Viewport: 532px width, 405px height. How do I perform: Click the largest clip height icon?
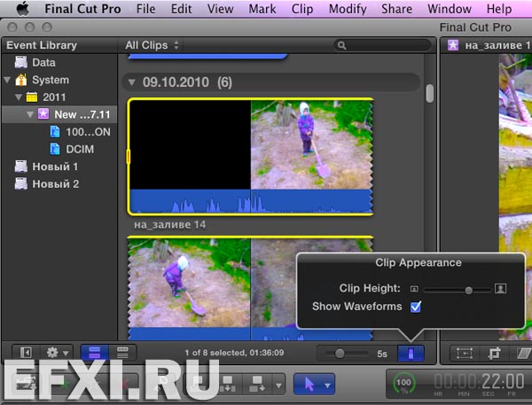pyautogui.click(x=500, y=289)
